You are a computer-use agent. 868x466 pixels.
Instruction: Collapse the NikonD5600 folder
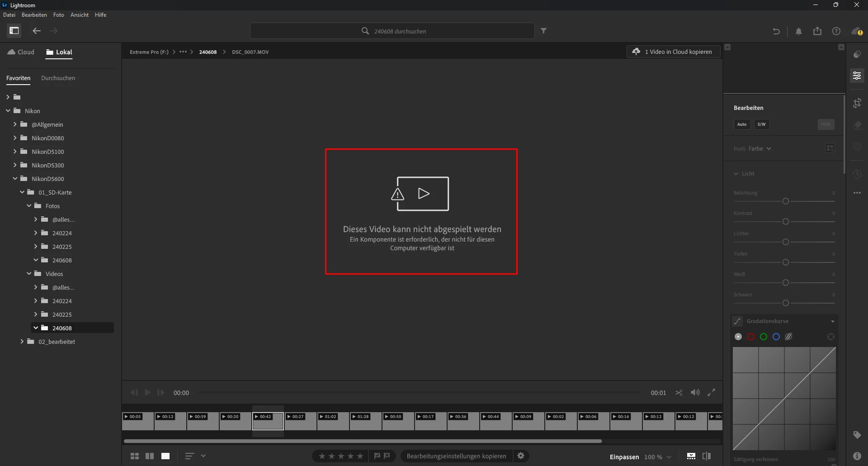pyautogui.click(x=15, y=179)
